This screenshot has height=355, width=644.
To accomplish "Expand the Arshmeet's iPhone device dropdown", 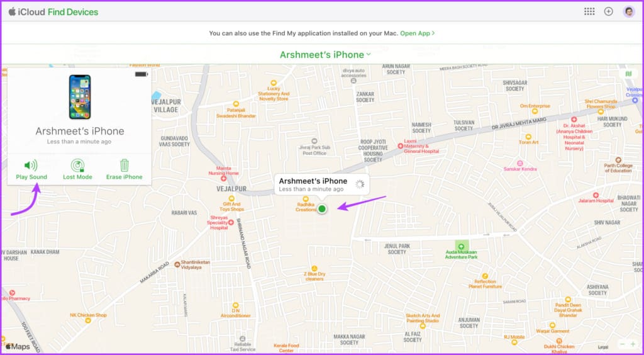I will 325,55.
